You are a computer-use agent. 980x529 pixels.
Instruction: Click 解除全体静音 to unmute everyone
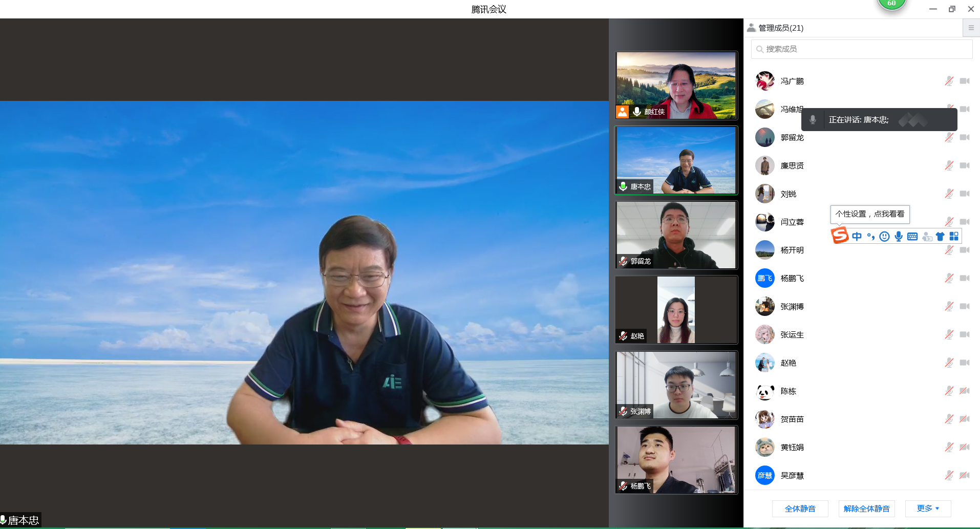[866, 509]
